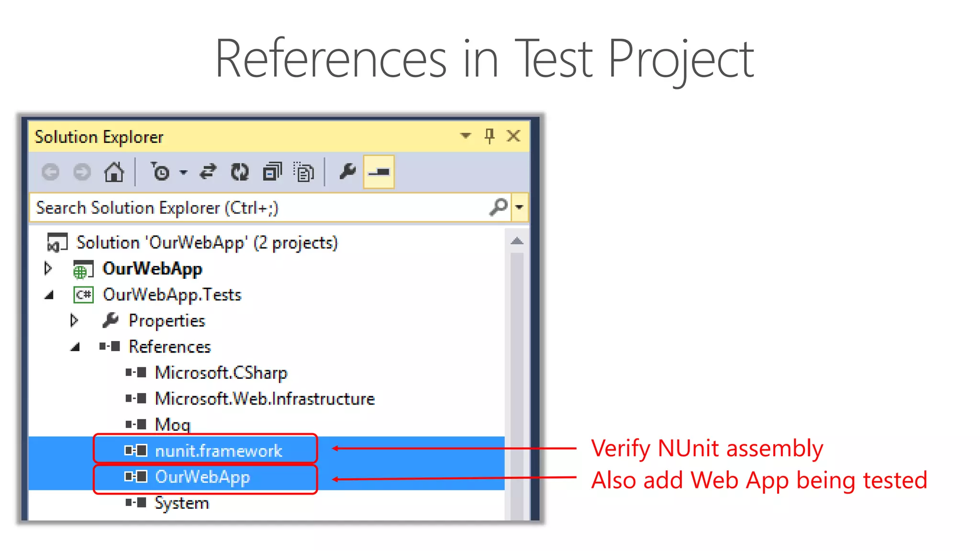Open the Solution Explorer window position menu arrow

[465, 136]
